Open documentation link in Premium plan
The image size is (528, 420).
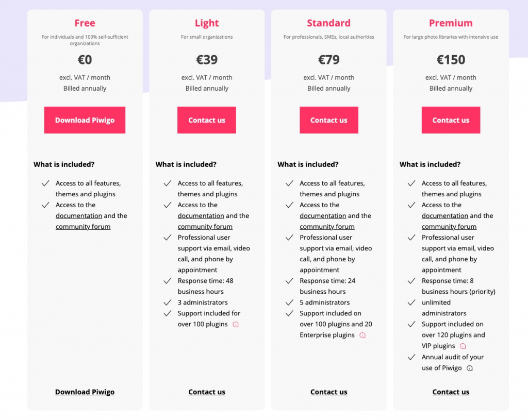point(445,216)
